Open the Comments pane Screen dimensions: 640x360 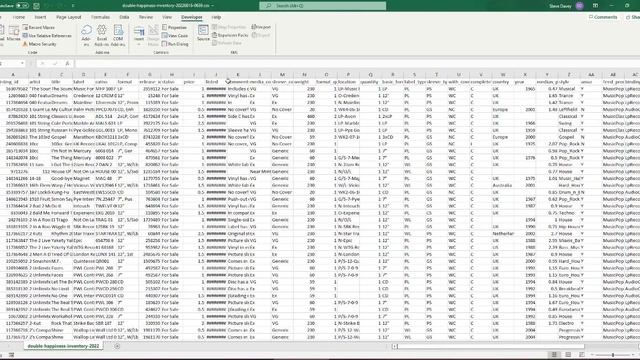603,17
